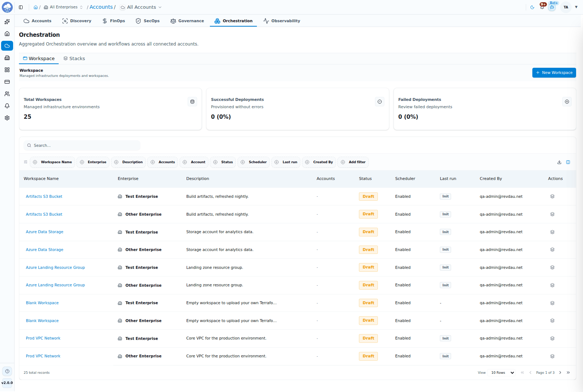The image size is (583, 392).
Task: Click actions icon for Blank Workspace Test Enterprise
Action: 552,303
